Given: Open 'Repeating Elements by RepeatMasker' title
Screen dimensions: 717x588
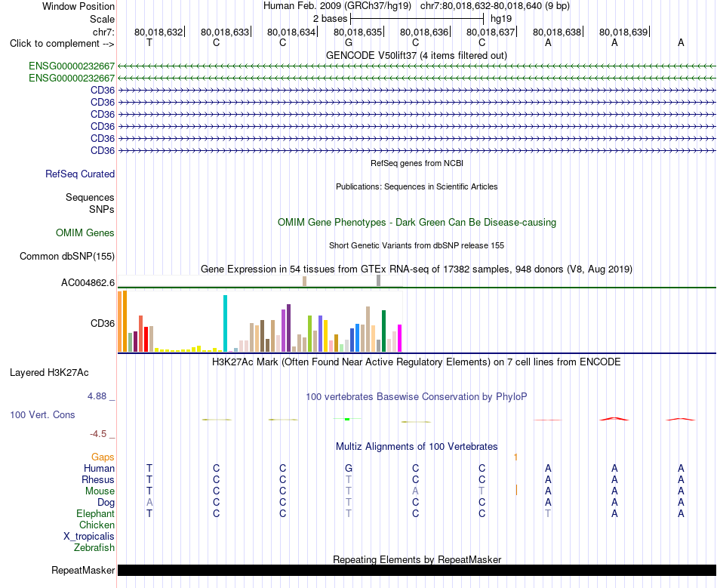Looking at the screenshot, I should point(417,559).
